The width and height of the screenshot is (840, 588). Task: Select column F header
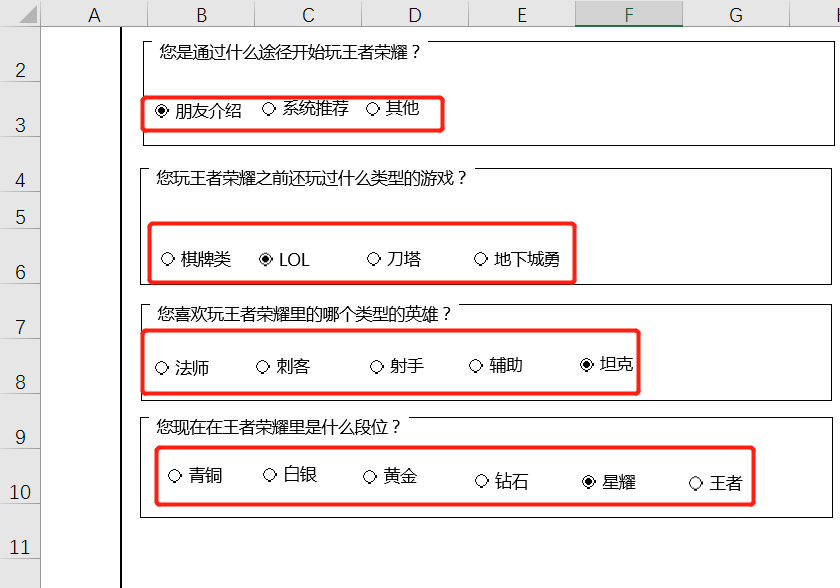629,14
